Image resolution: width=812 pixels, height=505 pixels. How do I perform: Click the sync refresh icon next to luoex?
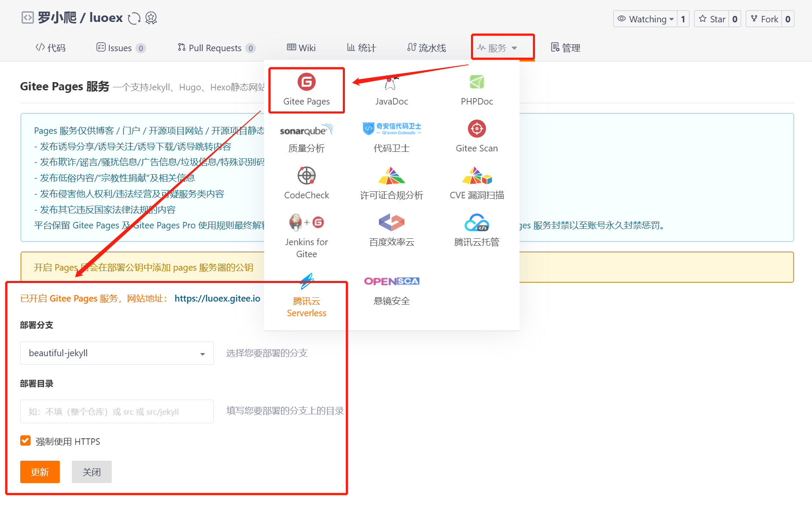tap(134, 18)
